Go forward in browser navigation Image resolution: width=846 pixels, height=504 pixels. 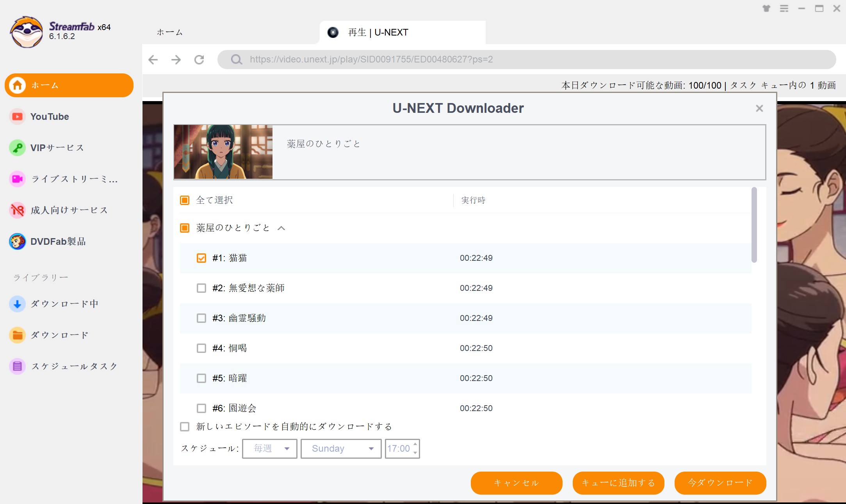[x=176, y=59]
